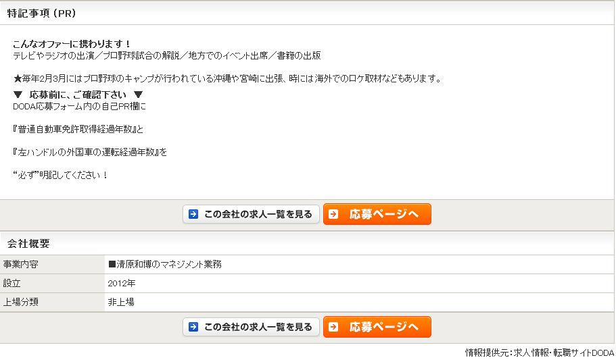Click the orange arrow icon below 会社概要 table
This screenshot has height=364, width=616.
coord(333,327)
